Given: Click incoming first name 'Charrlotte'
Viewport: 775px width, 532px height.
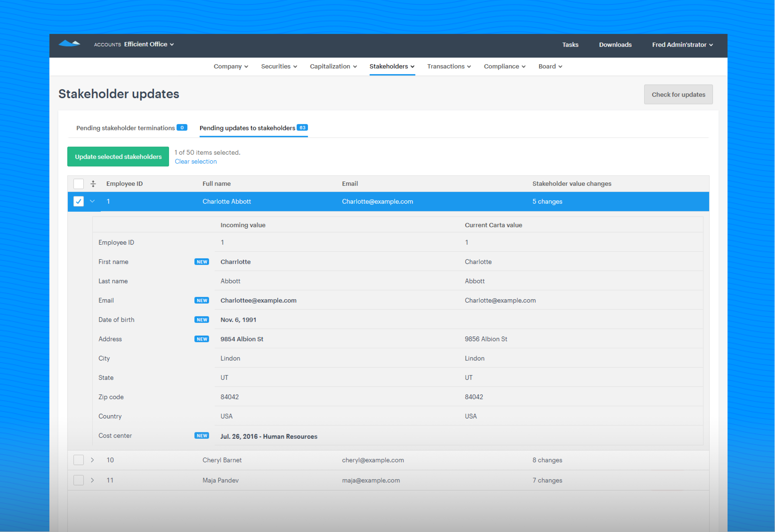Looking at the screenshot, I should tap(235, 262).
